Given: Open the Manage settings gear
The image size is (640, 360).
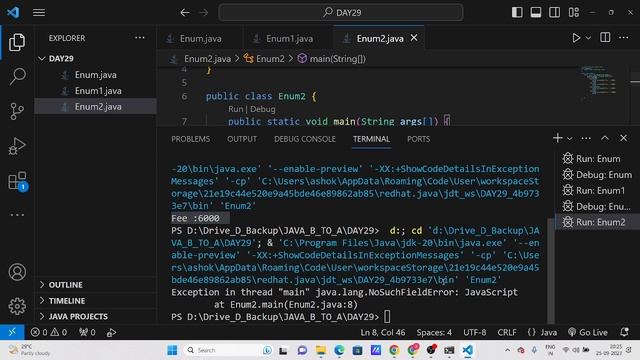Looking at the screenshot, I should (17, 306).
